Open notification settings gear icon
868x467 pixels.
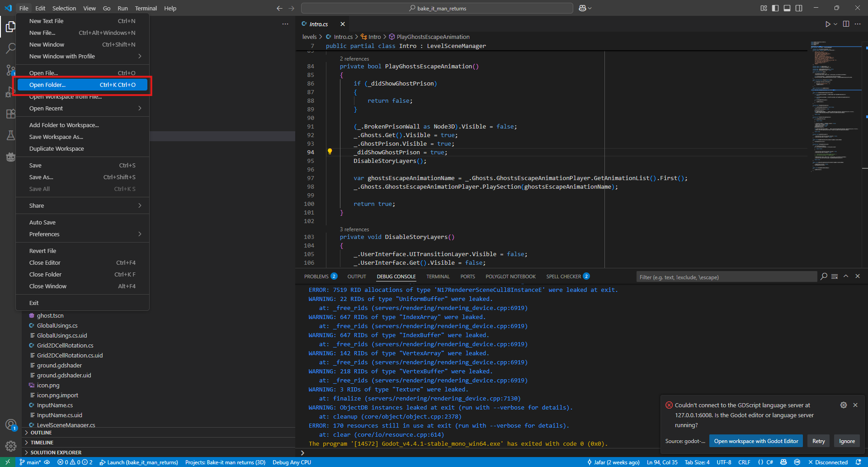844,405
